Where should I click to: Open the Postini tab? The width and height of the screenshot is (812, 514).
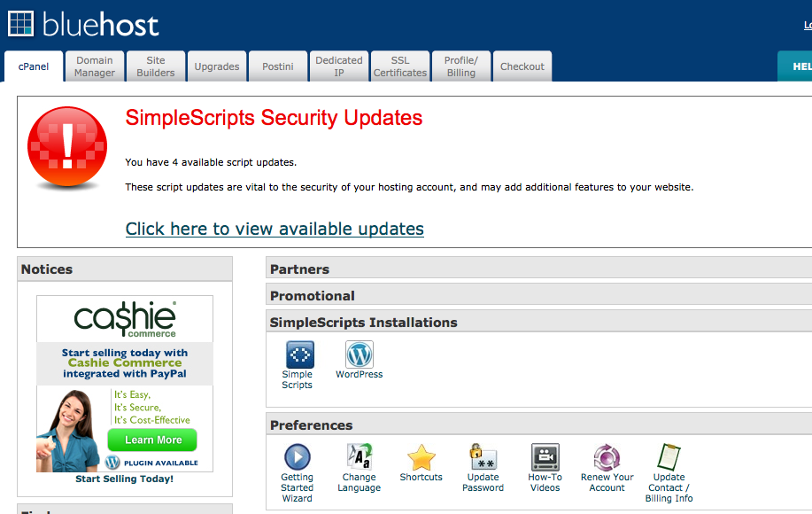click(277, 66)
